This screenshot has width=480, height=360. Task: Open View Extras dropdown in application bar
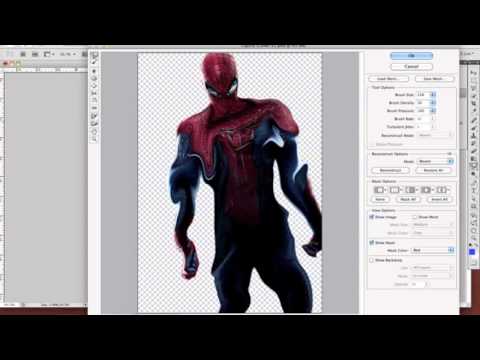(49, 54)
